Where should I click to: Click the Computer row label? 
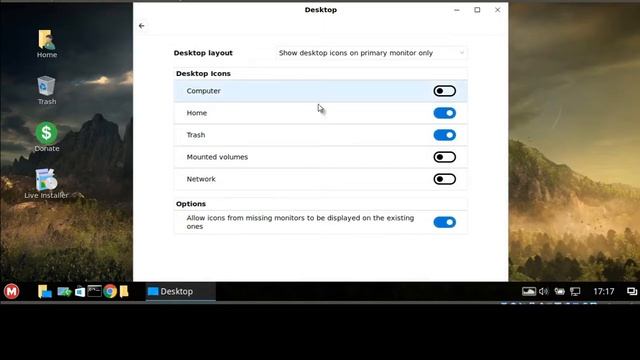(203, 91)
